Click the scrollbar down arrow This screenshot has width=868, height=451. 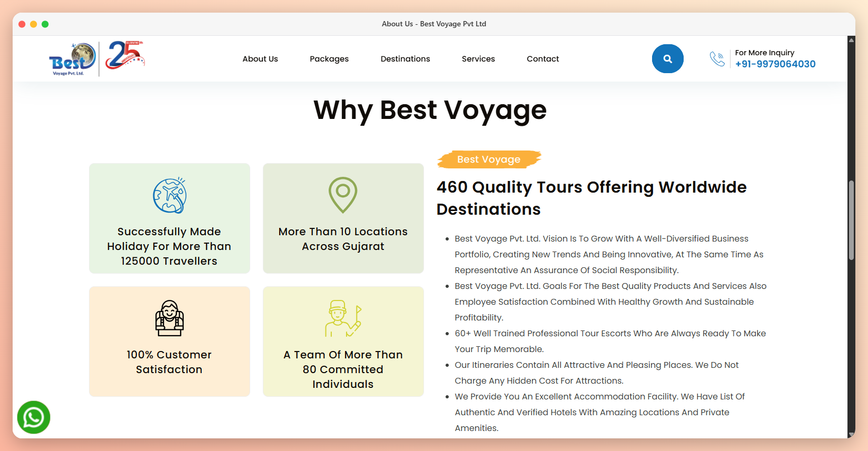pos(851,435)
